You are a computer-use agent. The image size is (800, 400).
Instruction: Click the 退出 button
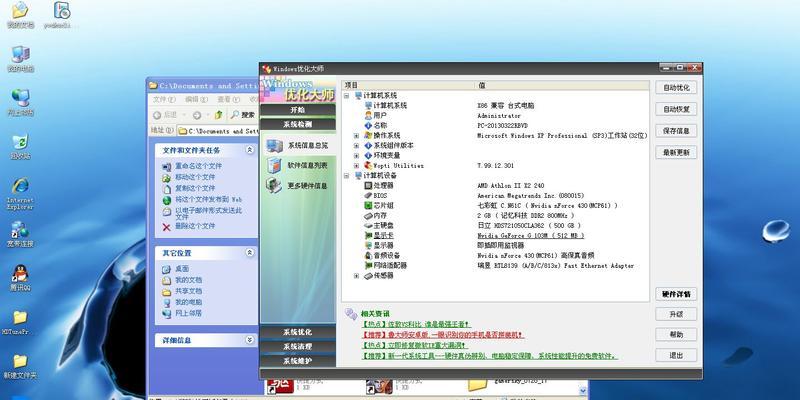pos(676,355)
